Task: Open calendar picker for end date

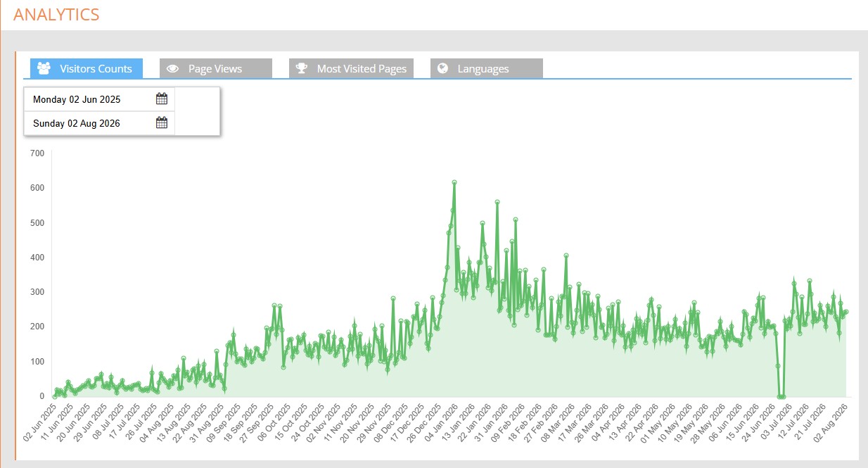Action: [x=161, y=122]
